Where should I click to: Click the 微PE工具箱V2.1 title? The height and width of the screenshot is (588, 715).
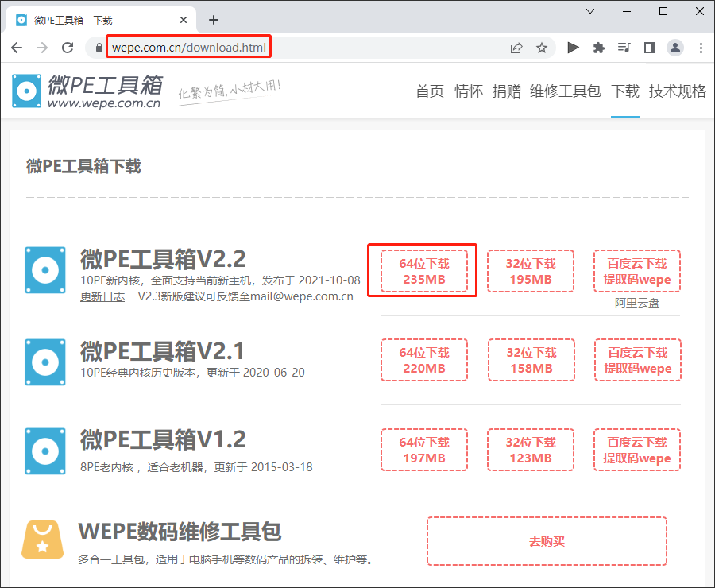click(x=162, y=351)
